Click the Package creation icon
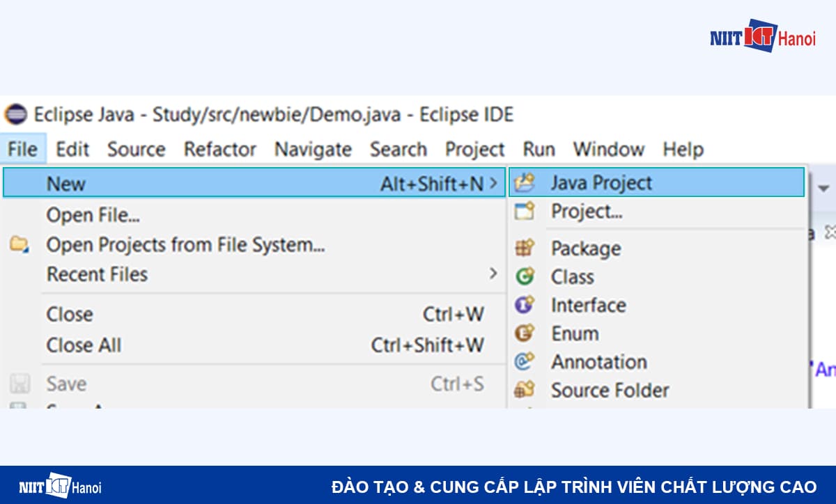 [x=525, y=249]
